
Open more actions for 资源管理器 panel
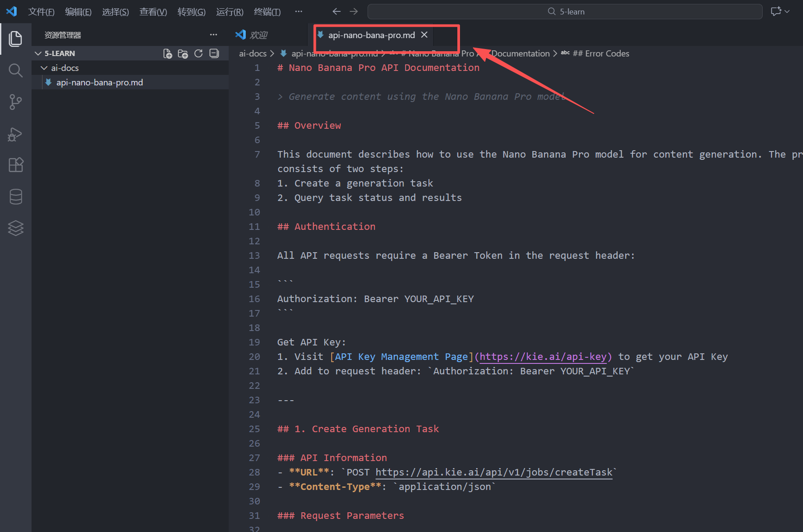click(213, 35)
